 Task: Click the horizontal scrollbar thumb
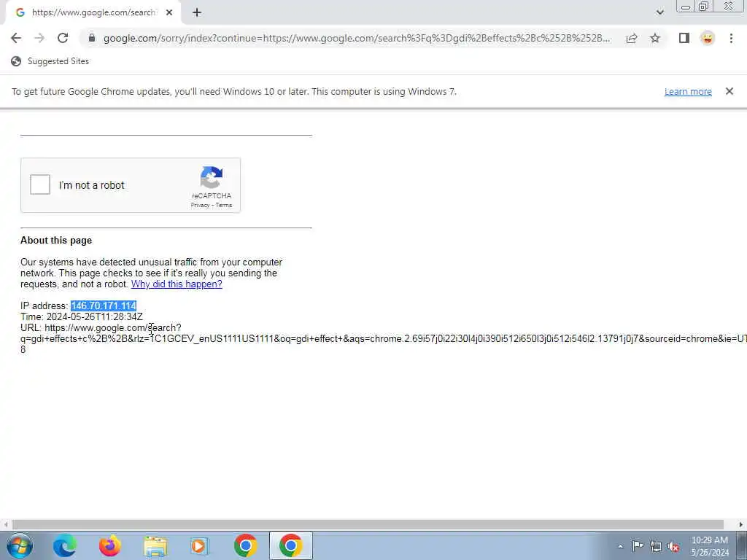click(x=368, y=525)
